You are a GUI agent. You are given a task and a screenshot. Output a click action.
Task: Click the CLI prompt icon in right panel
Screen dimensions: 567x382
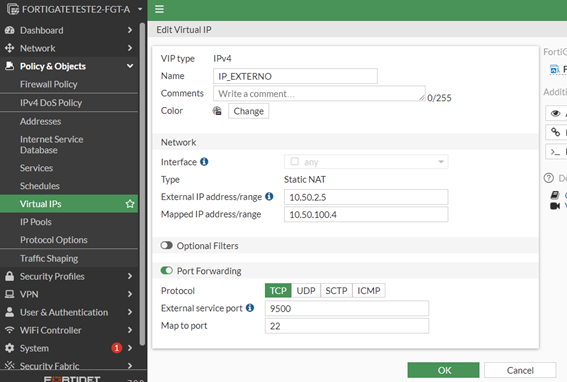555,152
